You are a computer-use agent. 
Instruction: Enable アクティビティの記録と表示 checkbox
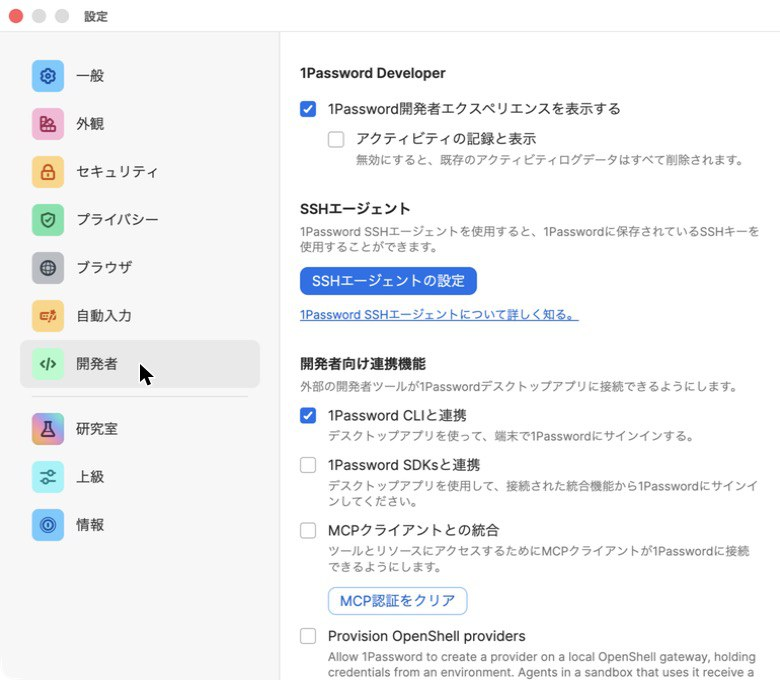[x=336, y=139]
